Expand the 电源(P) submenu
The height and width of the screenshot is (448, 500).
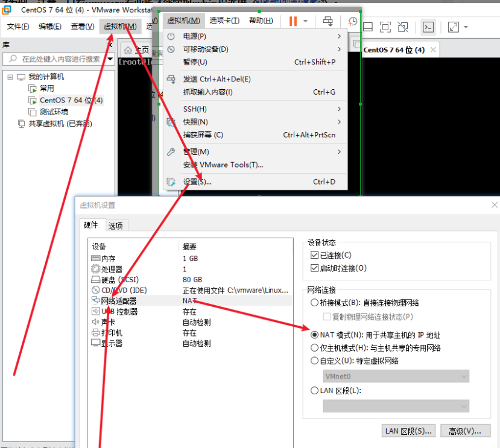[x=255, y=36]
